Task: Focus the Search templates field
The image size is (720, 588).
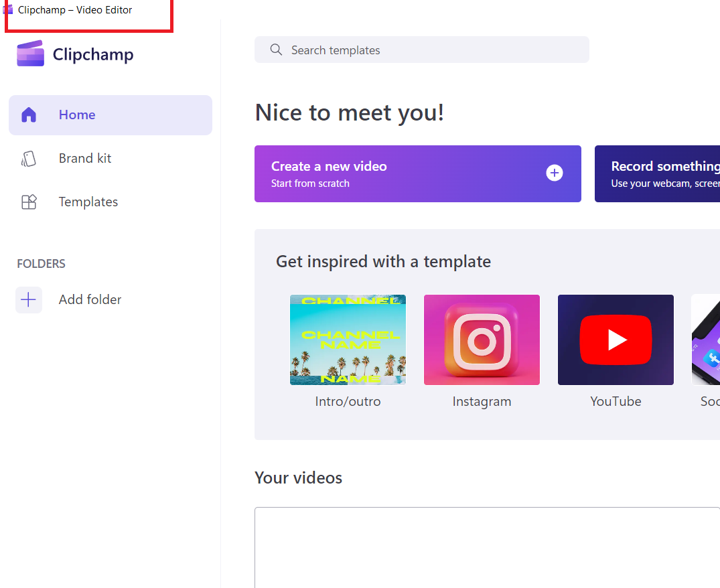Action: click(x=421, y=50)
